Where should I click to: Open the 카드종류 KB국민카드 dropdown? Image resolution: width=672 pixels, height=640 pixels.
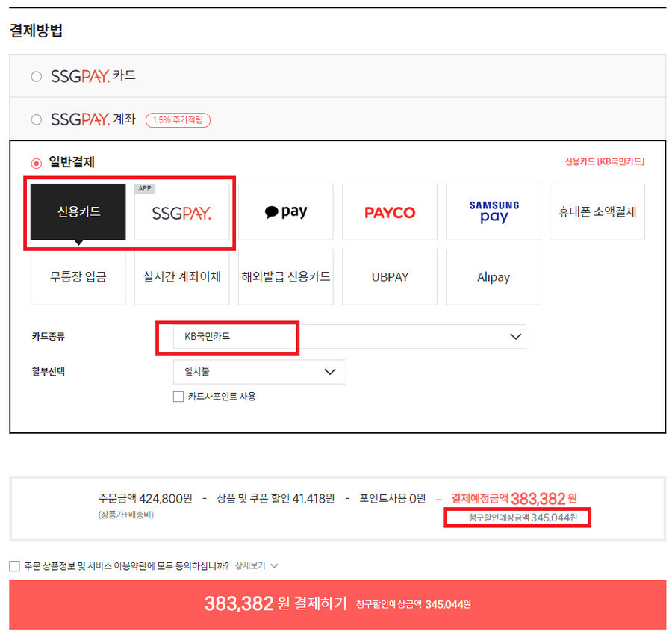click(349, 337)
